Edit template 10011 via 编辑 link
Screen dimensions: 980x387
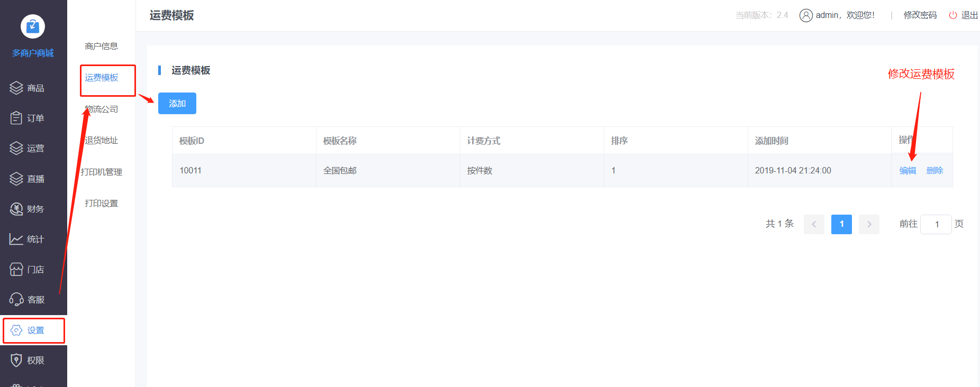908,170
